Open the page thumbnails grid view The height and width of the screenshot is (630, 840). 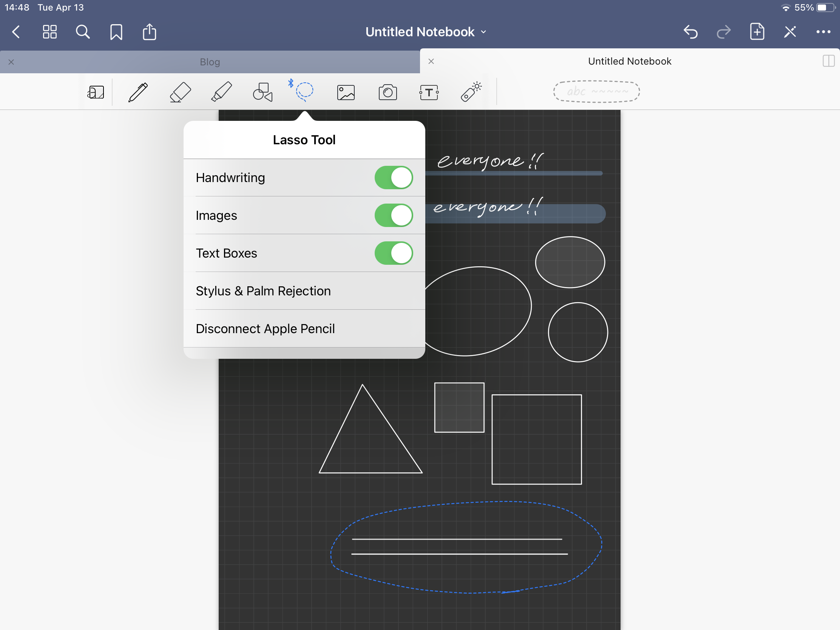49,32
